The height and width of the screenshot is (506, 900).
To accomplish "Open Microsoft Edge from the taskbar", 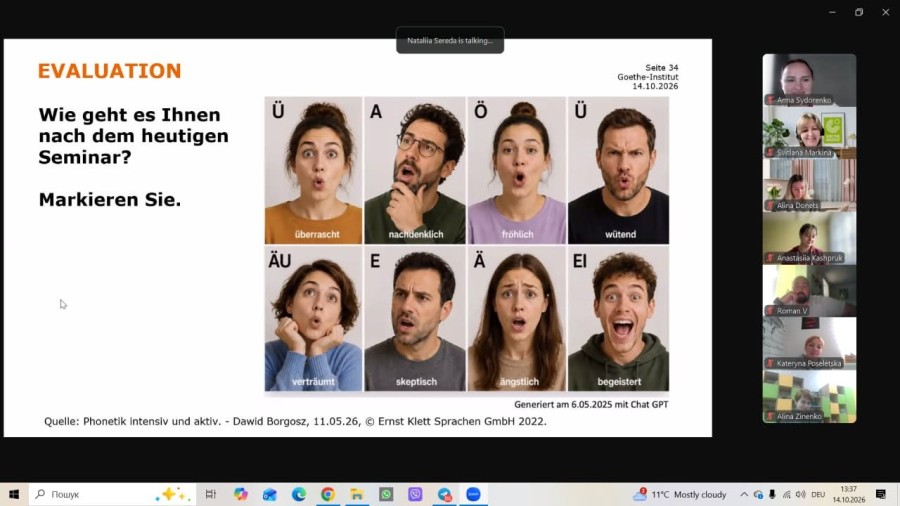I will point(298,494).
